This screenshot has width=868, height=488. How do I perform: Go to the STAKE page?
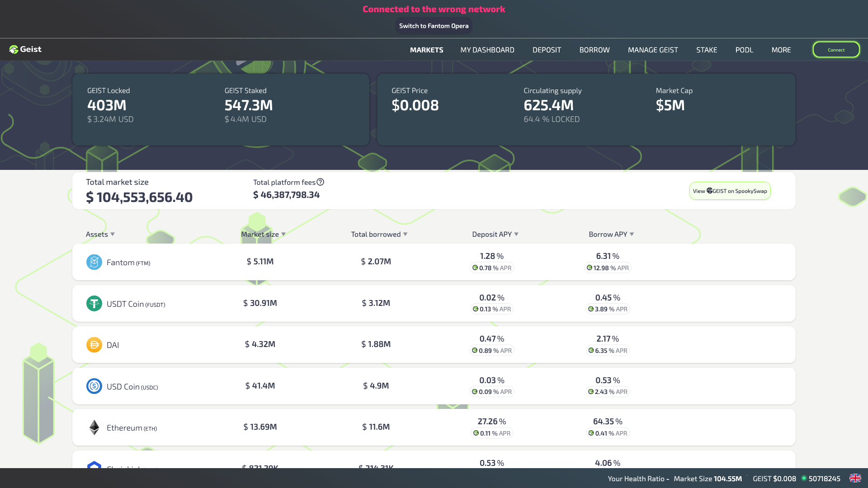tap(707, 50)
